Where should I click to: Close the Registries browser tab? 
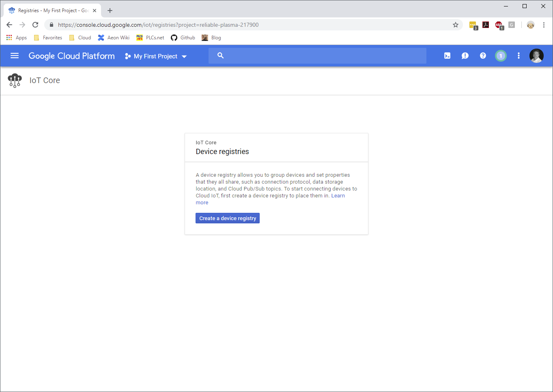[95, 11]
